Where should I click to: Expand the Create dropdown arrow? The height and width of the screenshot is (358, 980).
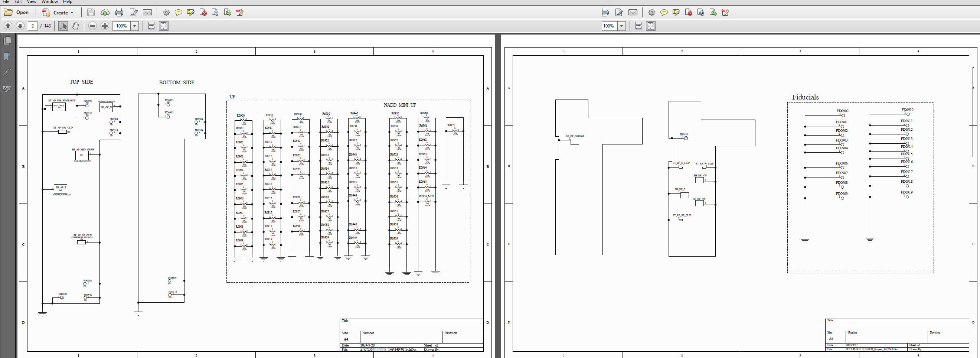pyautogui.click(x=72, y=13)
